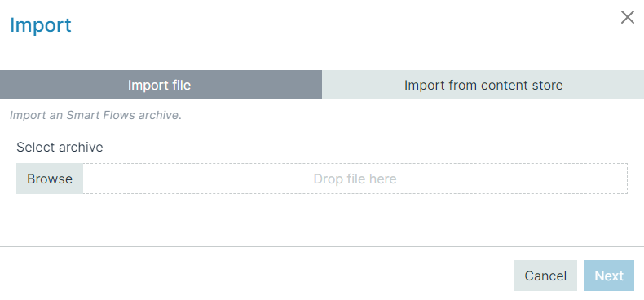Viewport: 644px width, 300px height.
Task: Close the Import dialog with the X icon
Action: click(627, 17)
